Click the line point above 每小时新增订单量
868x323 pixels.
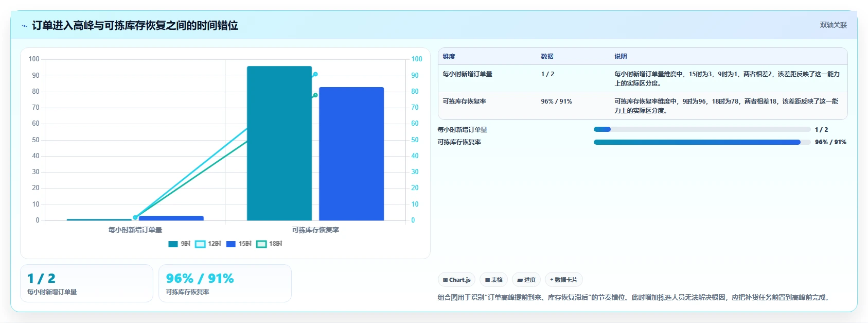(135, 217)
